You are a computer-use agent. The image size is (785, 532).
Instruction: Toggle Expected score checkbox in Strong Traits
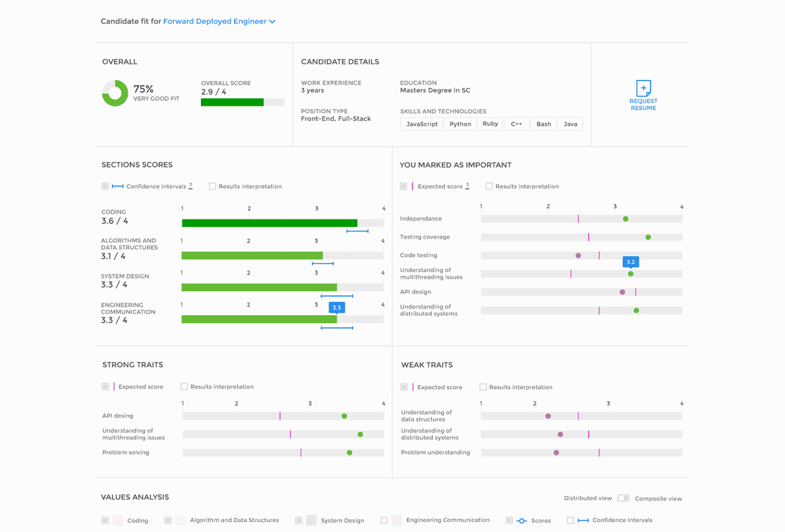coord(105,386)
